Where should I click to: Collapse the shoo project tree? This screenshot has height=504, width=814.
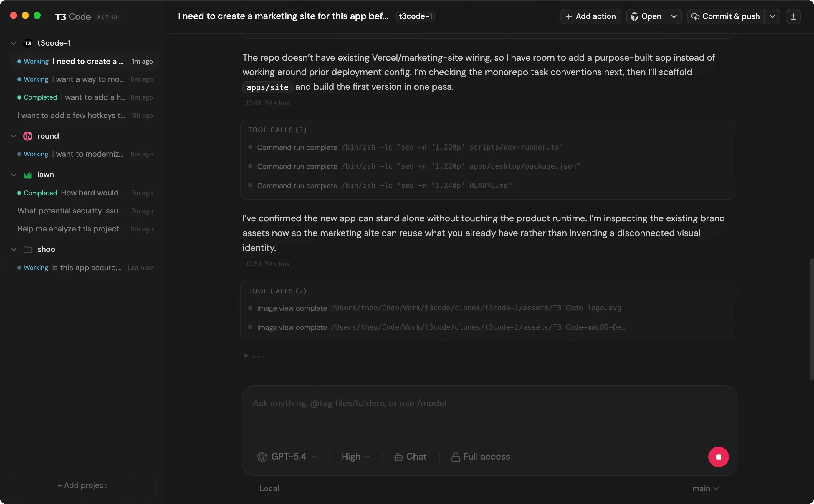(14, 249)
